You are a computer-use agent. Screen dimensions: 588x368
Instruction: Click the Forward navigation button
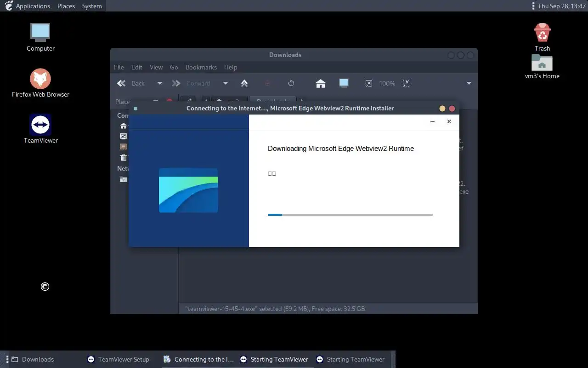[x=191, y=83]
